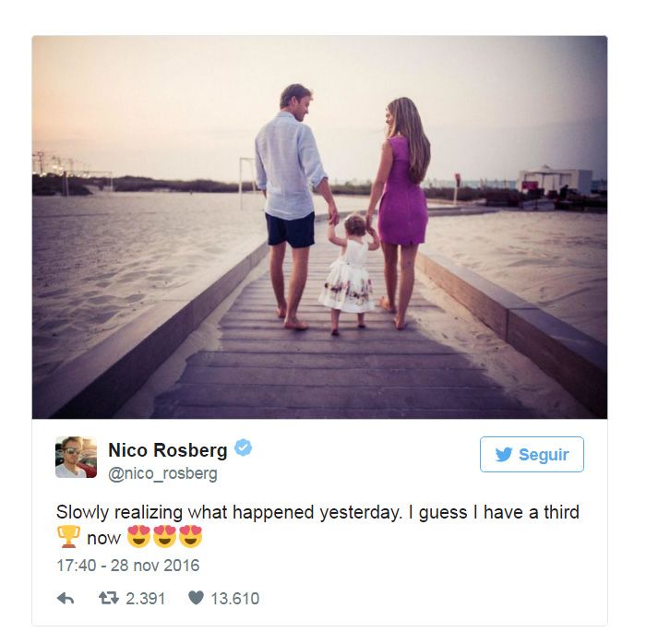View the 2.391 retweets count

coord(146,598)
